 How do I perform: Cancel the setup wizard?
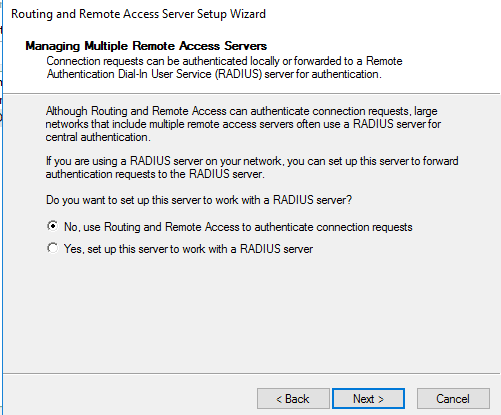(x=453, y=398)
